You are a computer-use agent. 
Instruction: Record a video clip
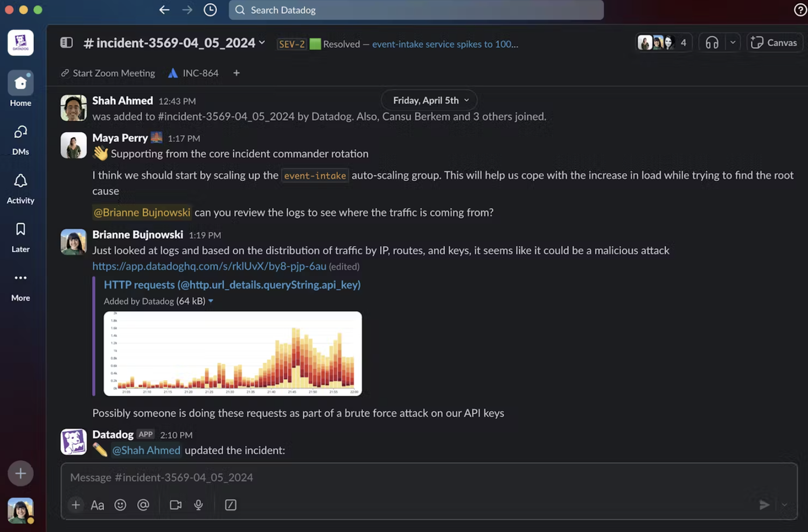(176, 505)
